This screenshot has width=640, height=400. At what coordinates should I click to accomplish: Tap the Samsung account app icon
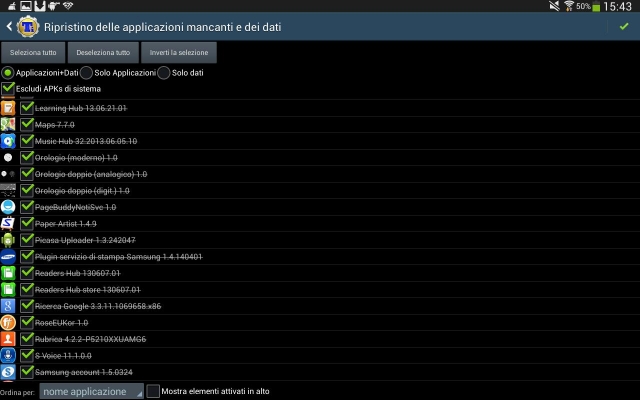click(8, 372)
